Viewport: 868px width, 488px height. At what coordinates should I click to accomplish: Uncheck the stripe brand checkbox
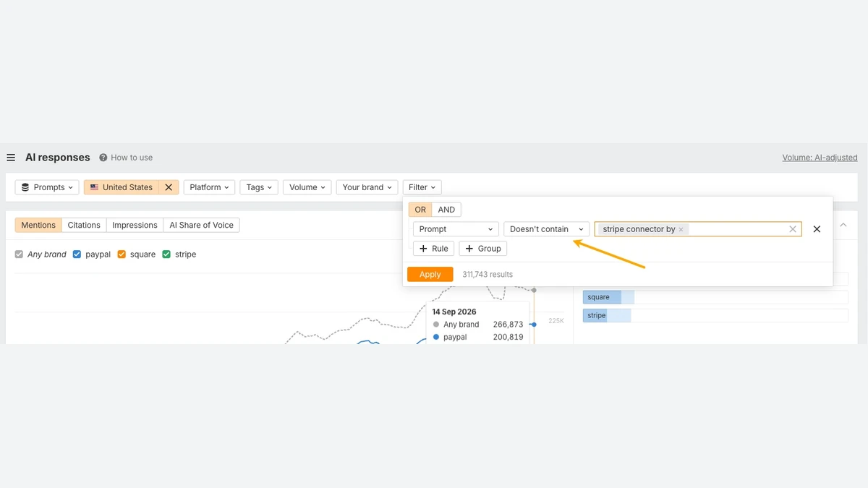click(x=166, y=254)
